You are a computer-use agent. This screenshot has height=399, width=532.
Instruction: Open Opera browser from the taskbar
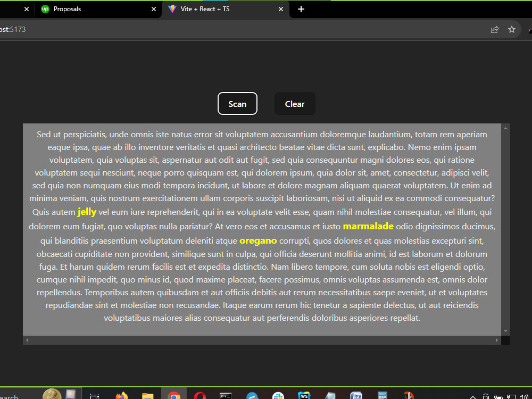(199, 395)
